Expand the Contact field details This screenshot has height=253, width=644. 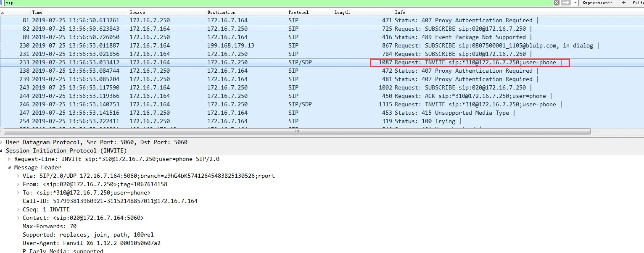(17, 218)
